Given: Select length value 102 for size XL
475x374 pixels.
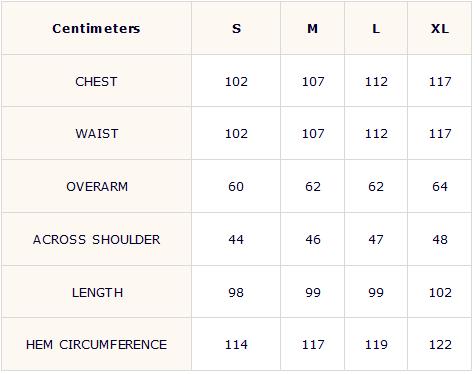Looking at the screenshot, I should click(x=440, y=293).
